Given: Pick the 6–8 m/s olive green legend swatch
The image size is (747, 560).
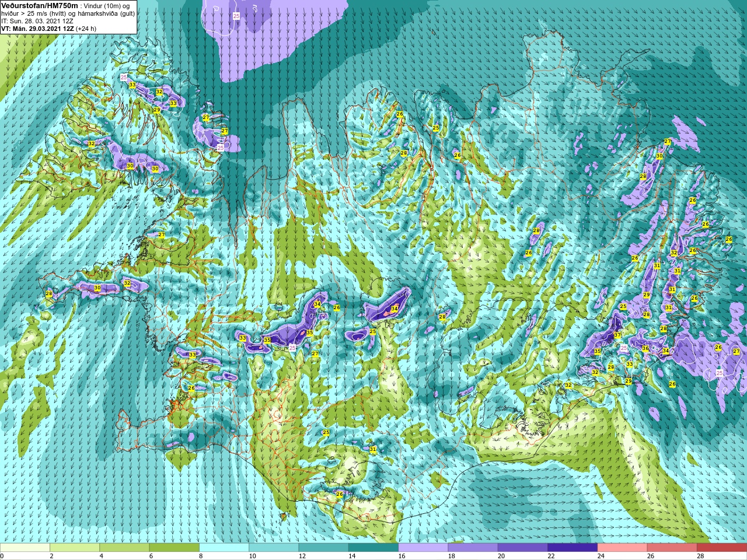Looking at the screenshot, I should pos(174,548).
